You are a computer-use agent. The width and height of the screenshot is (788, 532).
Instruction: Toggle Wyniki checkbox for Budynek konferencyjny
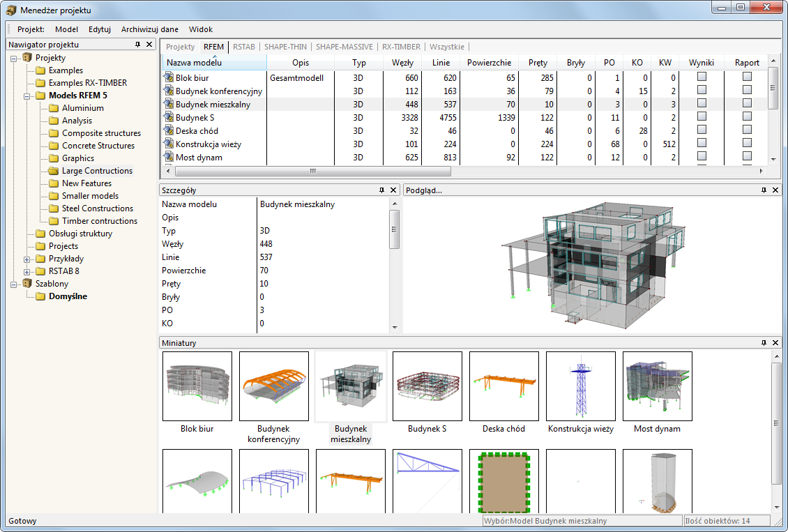[x=702, y=89]
